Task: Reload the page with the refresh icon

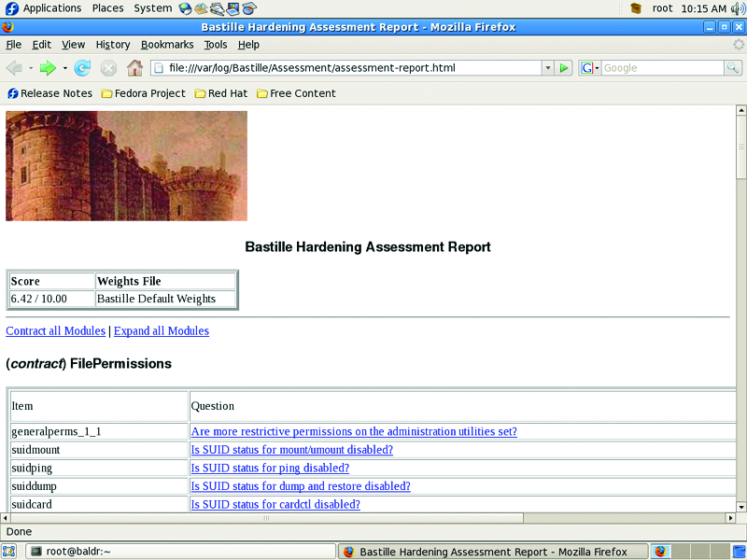Action: point(82,68)
